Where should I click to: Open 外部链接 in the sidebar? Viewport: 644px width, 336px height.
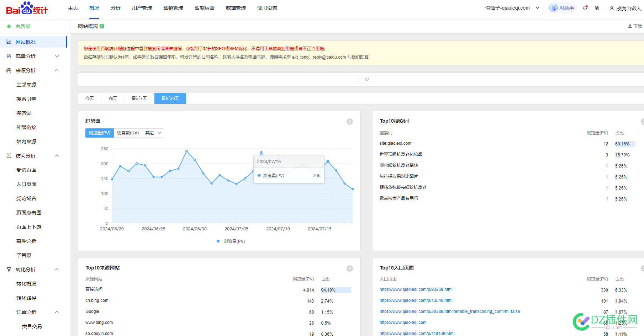26,127
